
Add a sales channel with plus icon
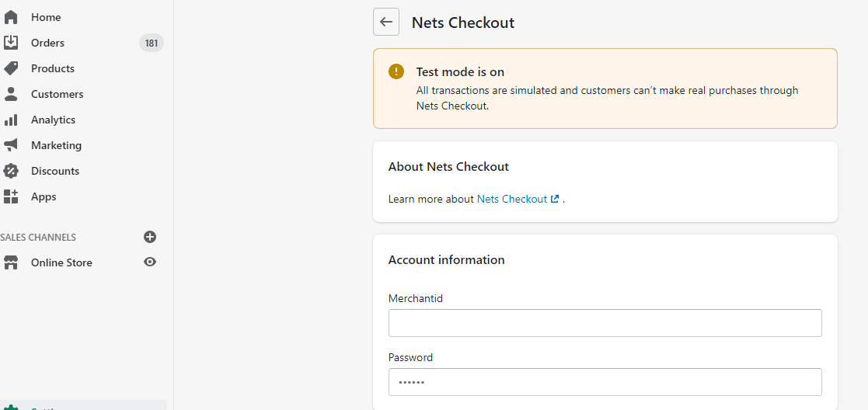tap(150, 237)
